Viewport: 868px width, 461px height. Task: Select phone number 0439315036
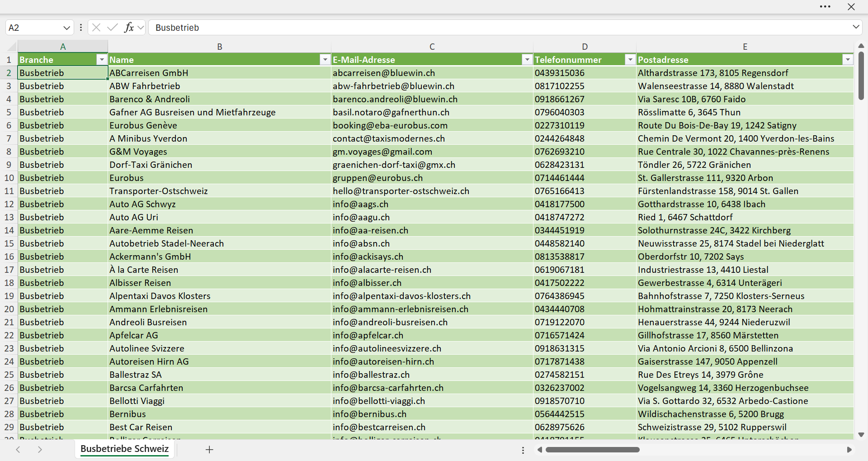[585, 73]
